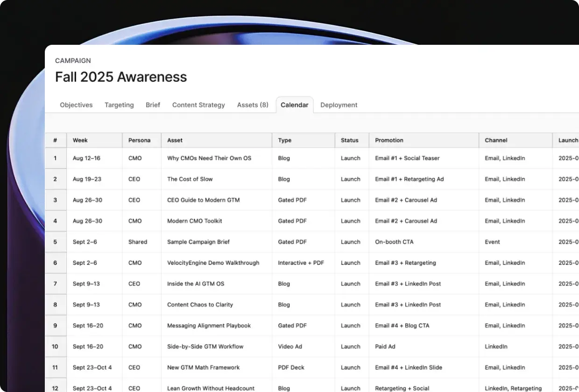Screen dimensions: 579x392
Task: Click the Type column header
Action: click(x=304, y=140)
